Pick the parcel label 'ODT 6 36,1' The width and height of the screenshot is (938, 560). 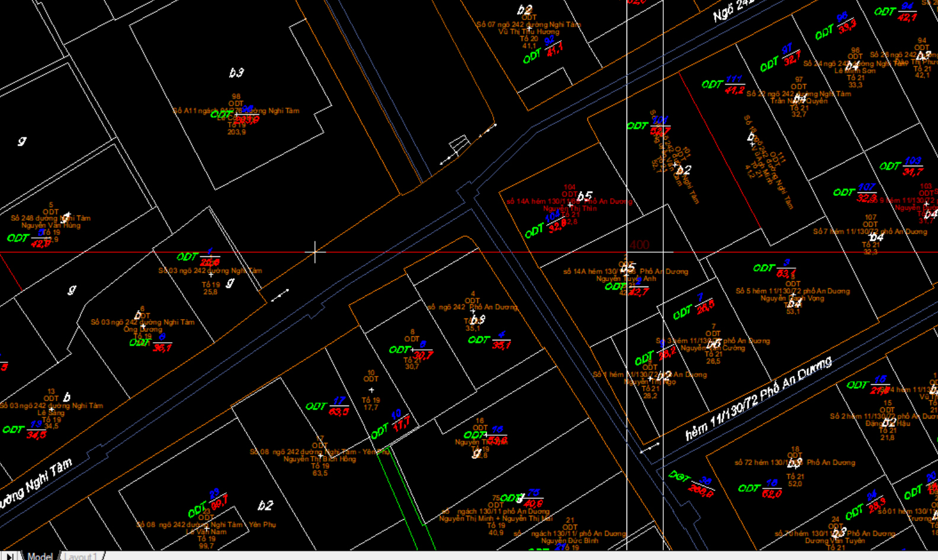[x=151, y=342]
